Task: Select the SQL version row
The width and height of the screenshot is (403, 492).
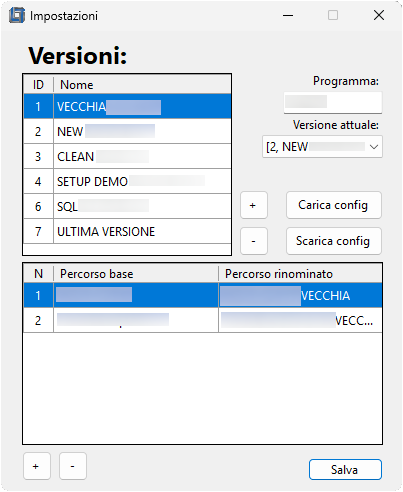Action: tap(127, 206)
